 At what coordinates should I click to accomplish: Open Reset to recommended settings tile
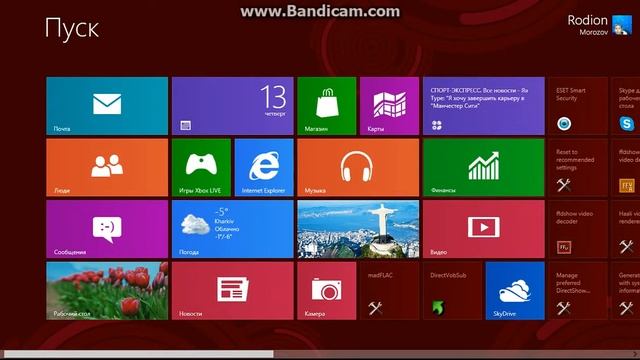coord(578,167)
